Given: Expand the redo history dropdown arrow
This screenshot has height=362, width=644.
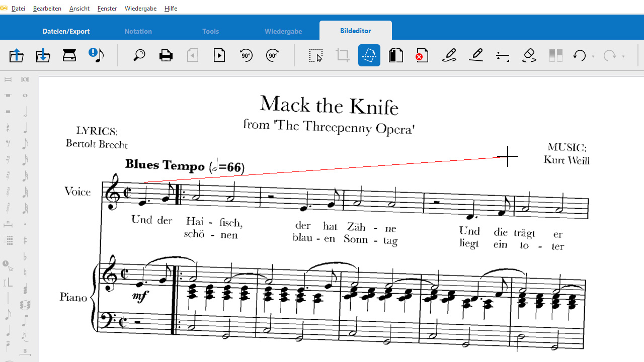Looking at the screenshot, I should coord(623,56).
